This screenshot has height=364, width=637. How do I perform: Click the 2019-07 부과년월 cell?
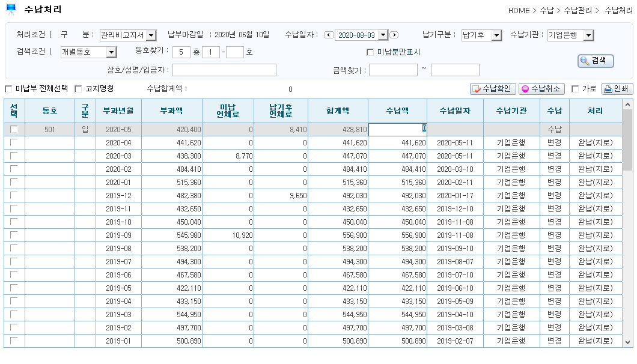tap(118, 262)
